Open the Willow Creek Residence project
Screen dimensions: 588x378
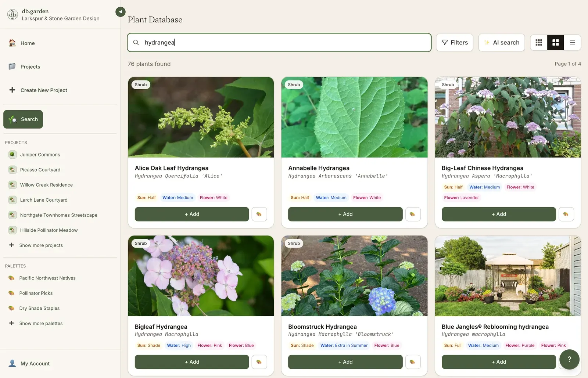(46, 185)
